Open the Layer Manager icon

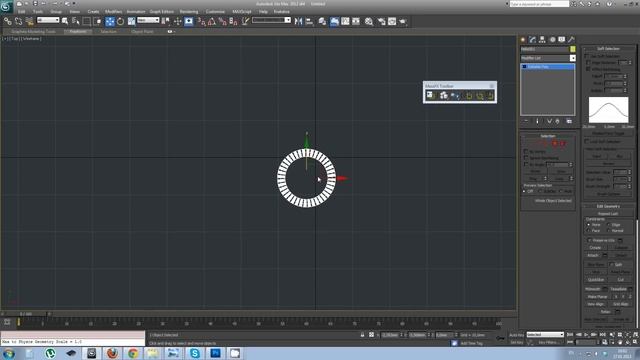[322, 21]
